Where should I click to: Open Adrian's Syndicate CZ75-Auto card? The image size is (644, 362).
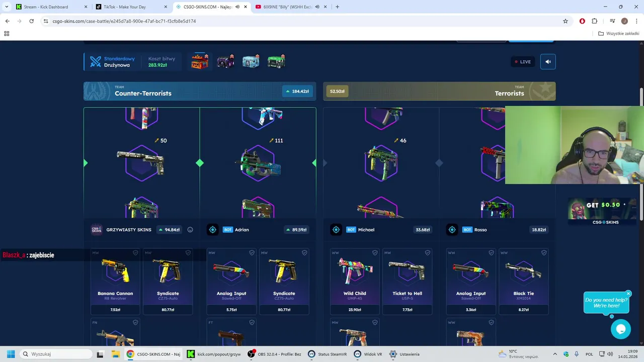coord(284,282)
